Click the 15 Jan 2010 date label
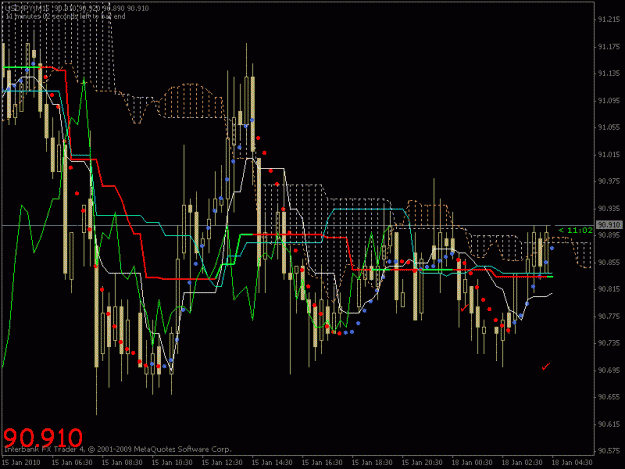Viewport: 625px width, 469px height. (x=21, y=463)
